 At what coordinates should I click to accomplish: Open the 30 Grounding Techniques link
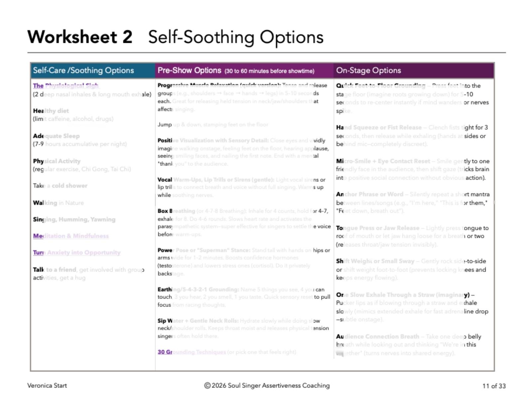click(192, 352)
